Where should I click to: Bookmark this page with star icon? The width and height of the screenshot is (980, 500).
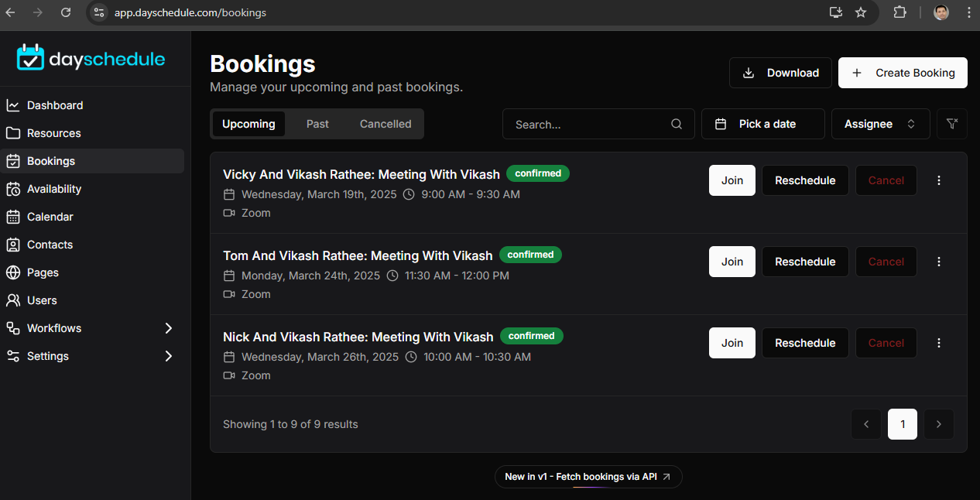pos(861,12)
